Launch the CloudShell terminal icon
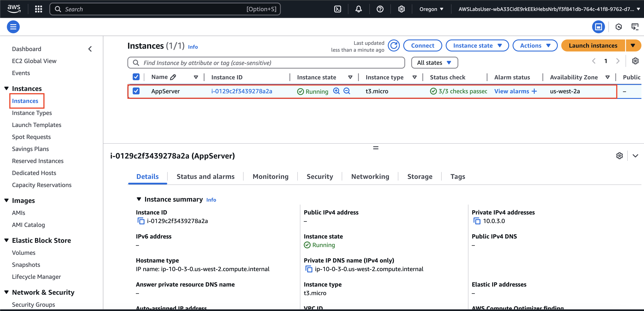 (x=337, y=9)
